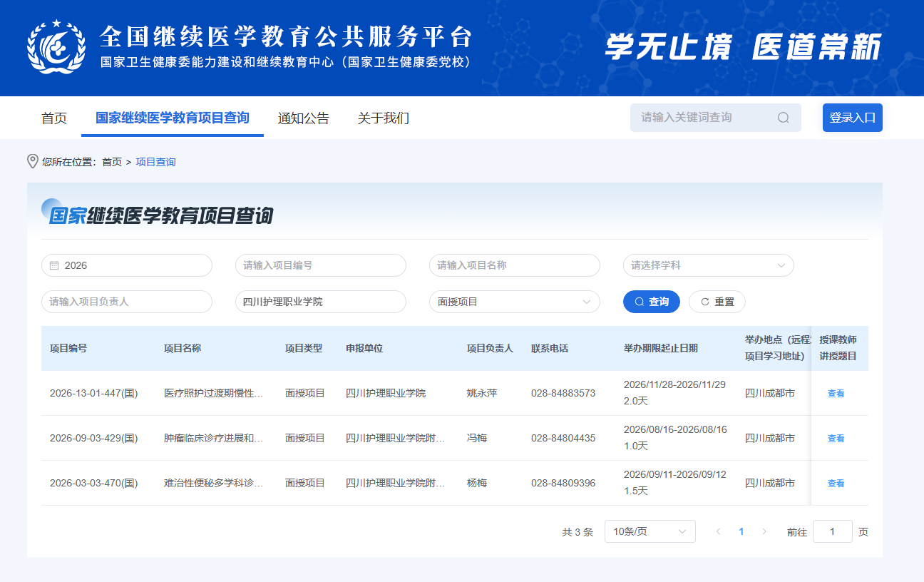Switch to the 首页 navigation tab
Image resolution: width=924 pixels, height=582 pixels.
coord(54,118)
